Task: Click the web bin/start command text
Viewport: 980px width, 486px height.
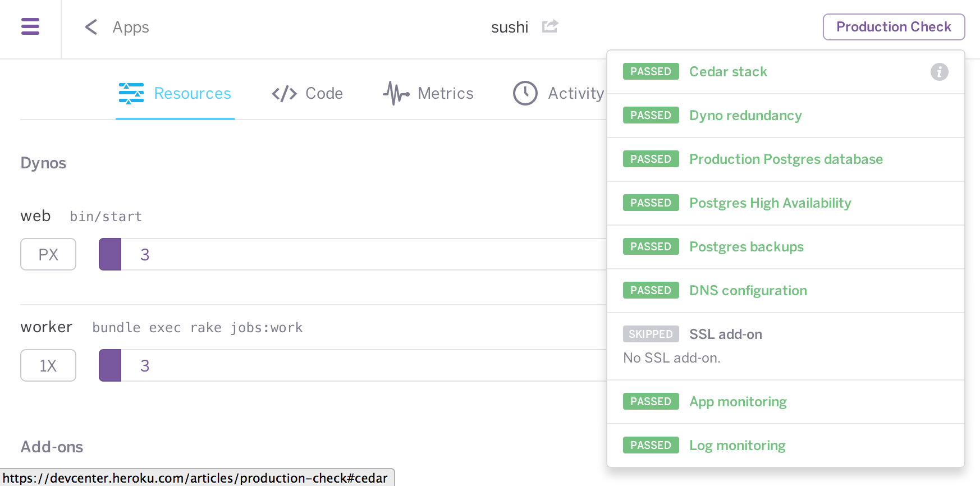Action: click(x=106, y=217)
